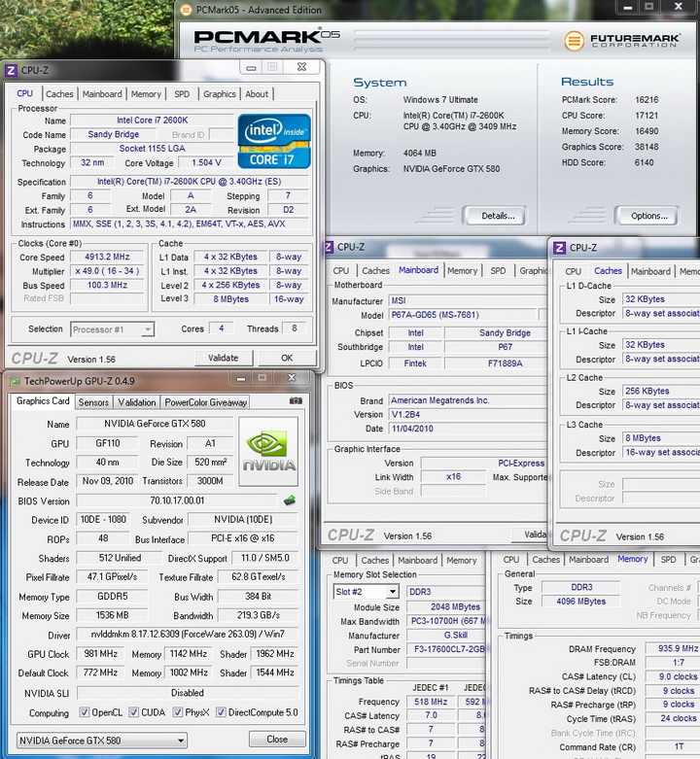
Task: Toggle the PhysX checkbox
Action: [x=178, y=712]
